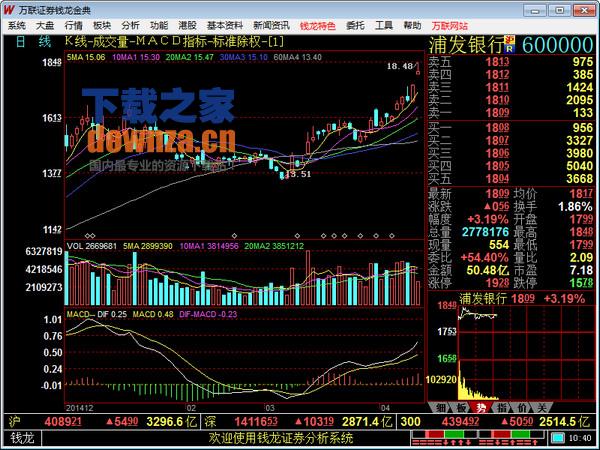Open the 工具 menu
The width and height of the screenshot is (600, 450).
(384, 26)
